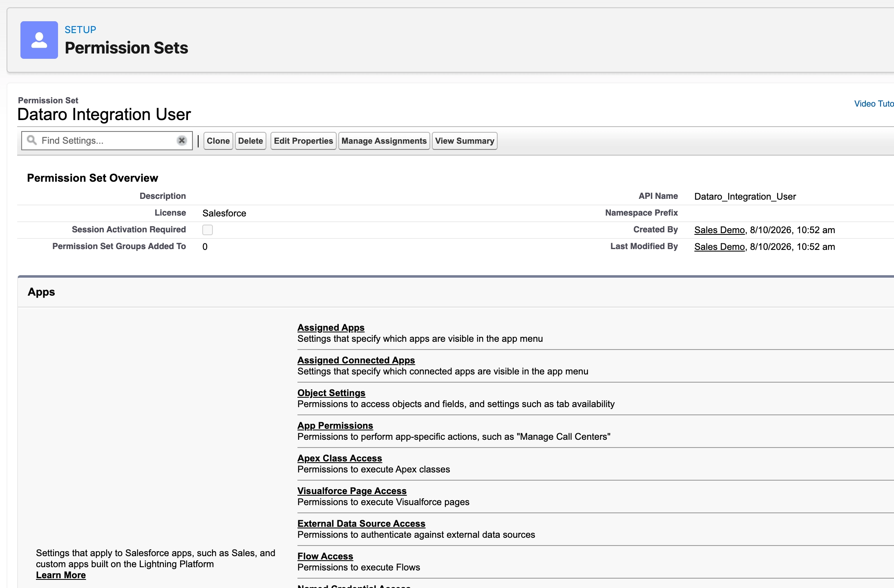This screenshot has height=588, width=894.
Task: Click the Permission Sets user icon
Action: point(39,40)
